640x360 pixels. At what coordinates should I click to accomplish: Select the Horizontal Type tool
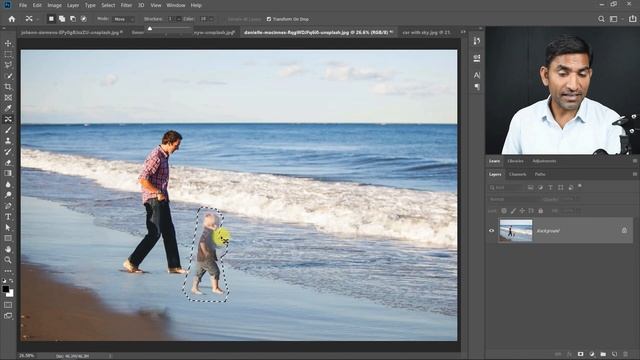click(x=8, y=216)
